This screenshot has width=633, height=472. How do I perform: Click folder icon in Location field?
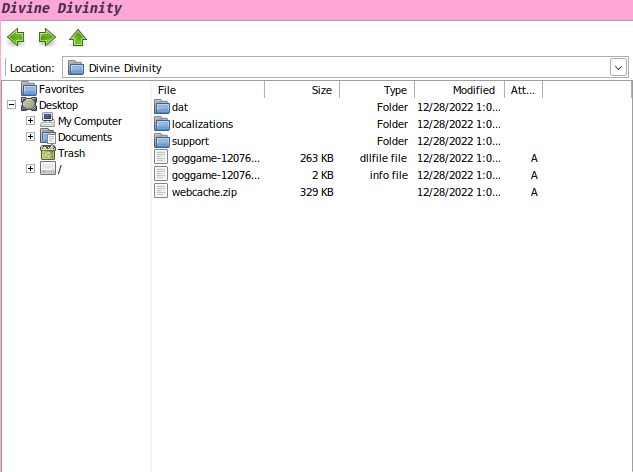[75, 67]
